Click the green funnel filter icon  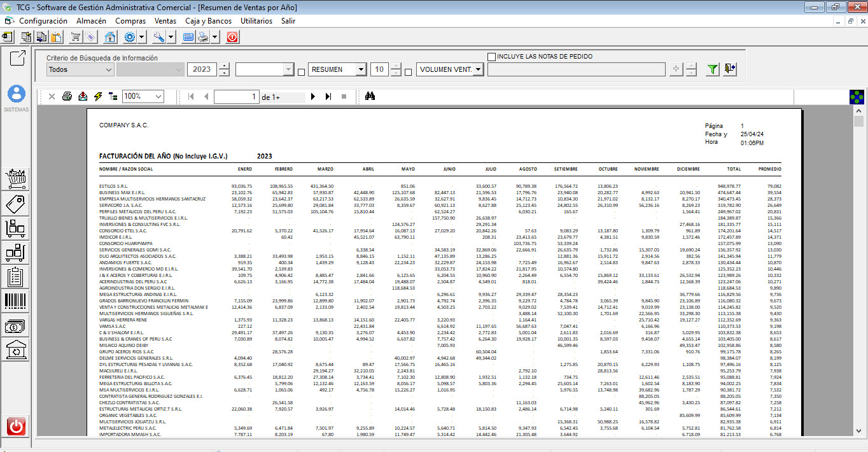(713, 69)
